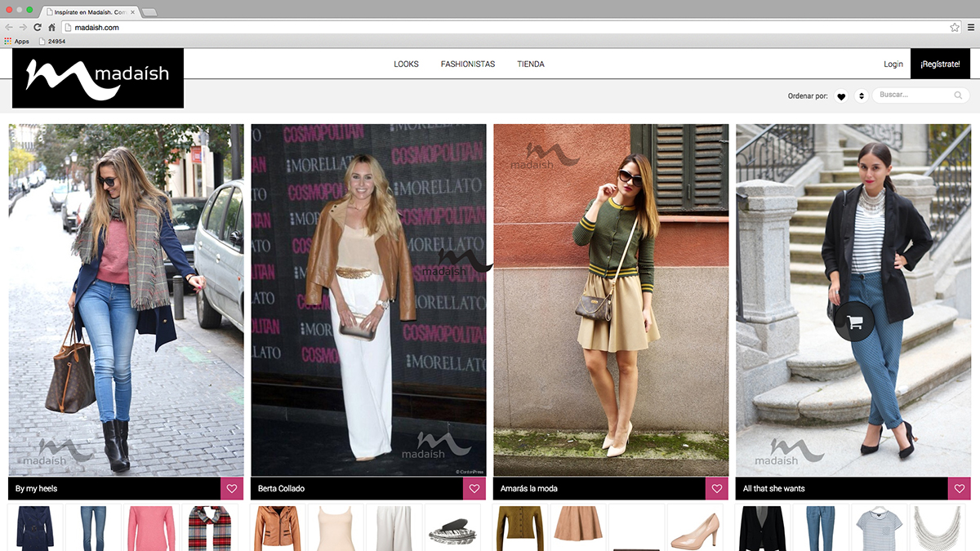The height and width of the screenshot is (551, 980).
Task: Click the Berta Collado title
Action: coord(281,489)
